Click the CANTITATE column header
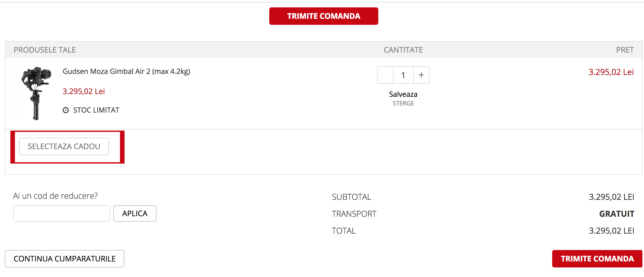 click(403, 50)
